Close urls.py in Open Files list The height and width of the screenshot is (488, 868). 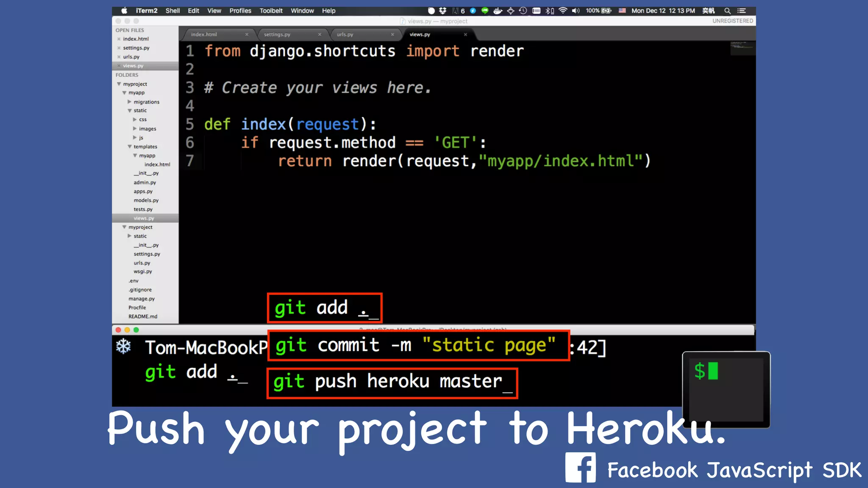click(x=119, y=57)
